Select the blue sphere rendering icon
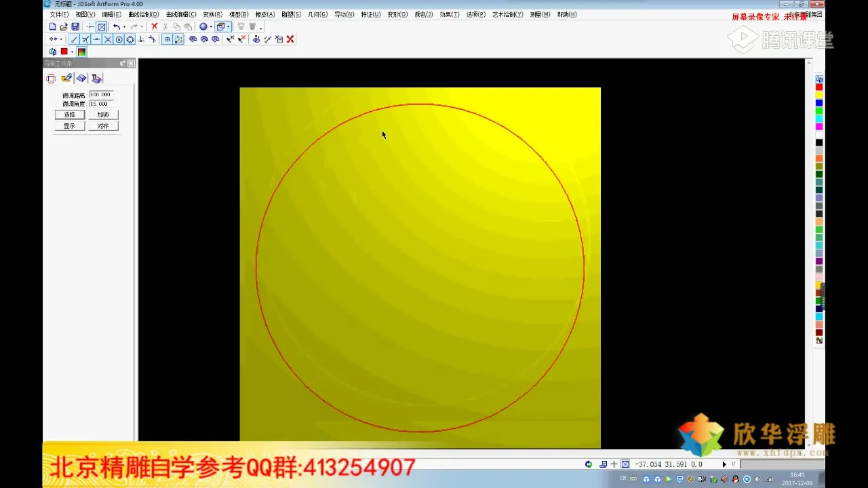The width and height of the screenshot is (868, 488). [x=203, y=26]
